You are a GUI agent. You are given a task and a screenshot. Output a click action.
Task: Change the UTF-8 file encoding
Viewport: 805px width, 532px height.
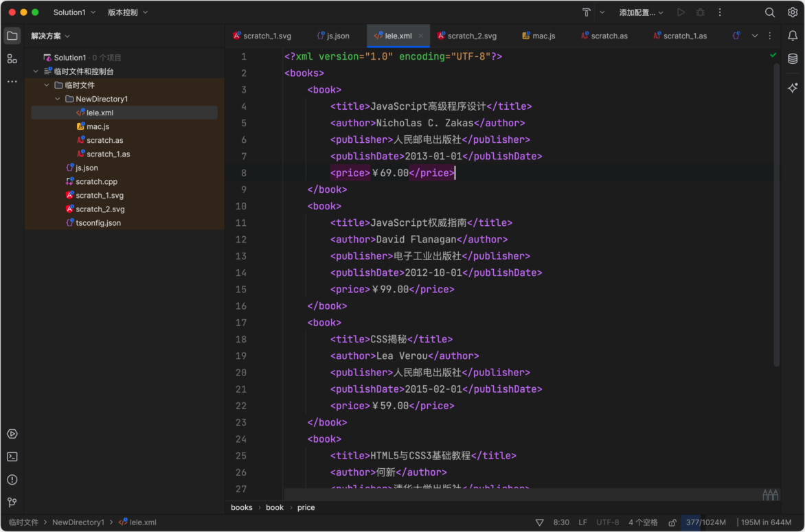pos(607,522)
